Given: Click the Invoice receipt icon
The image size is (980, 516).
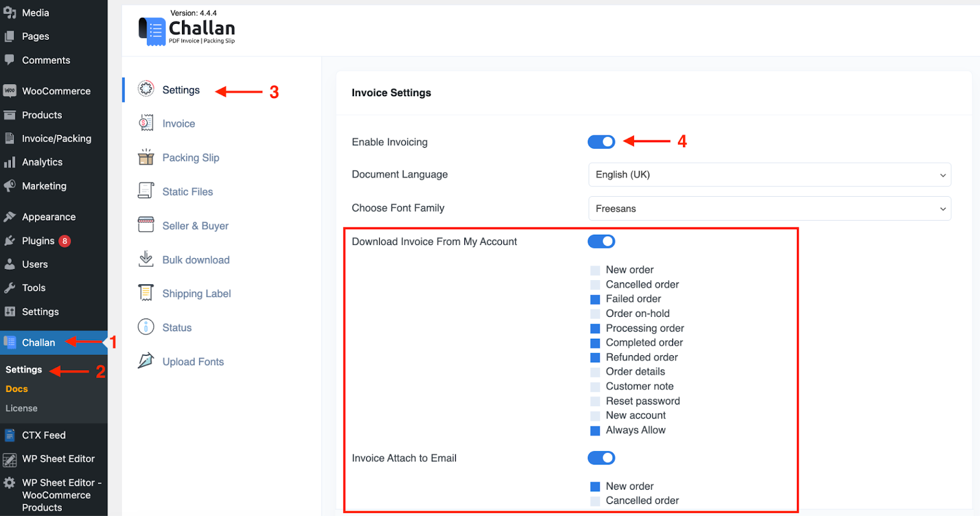Looking at the screenshot, I should 146,123.
